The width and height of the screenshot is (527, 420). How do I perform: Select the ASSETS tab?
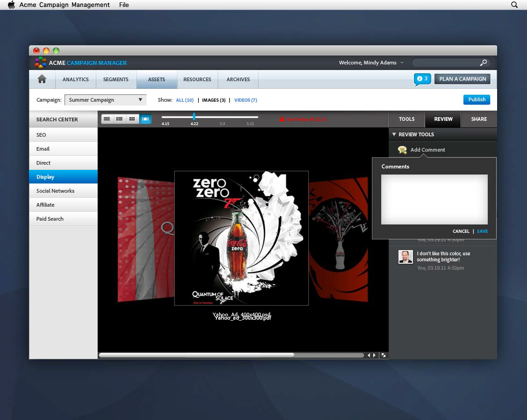coord(157,79)
